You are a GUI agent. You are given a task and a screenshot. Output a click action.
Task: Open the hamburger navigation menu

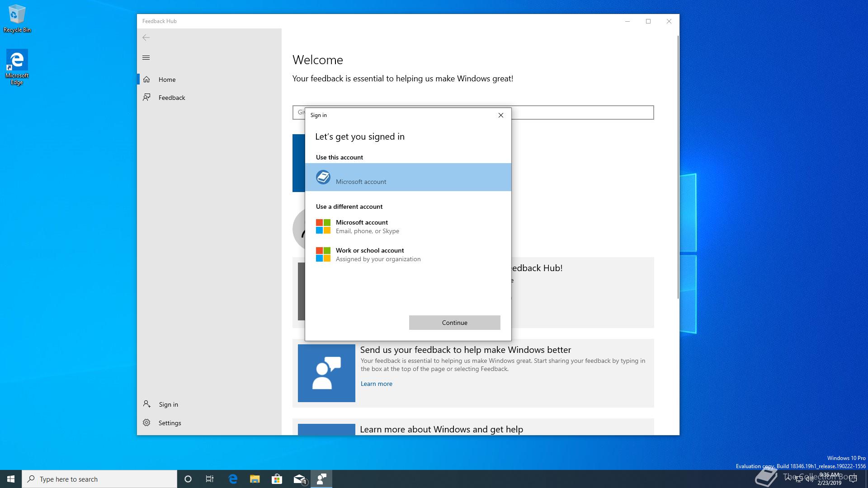point(146,57)
